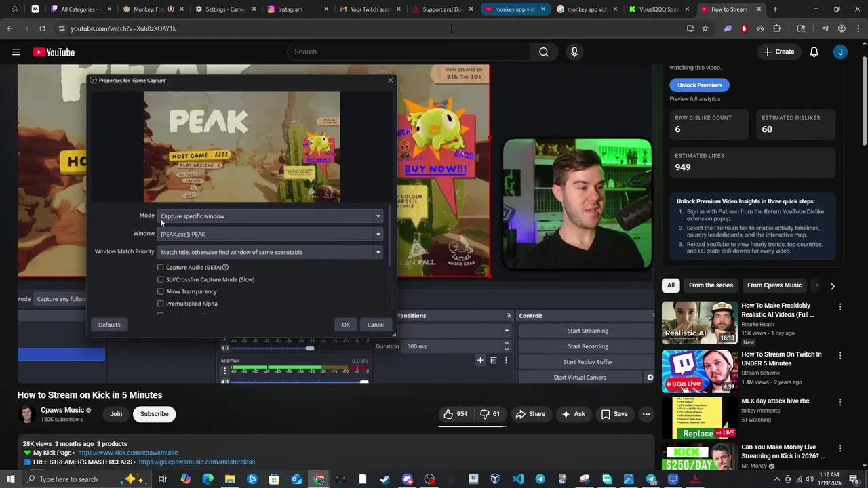The width and height of the screenshot is (868, 488).
Task: Click the YouTube search input field
Action: tap(409, 52)
